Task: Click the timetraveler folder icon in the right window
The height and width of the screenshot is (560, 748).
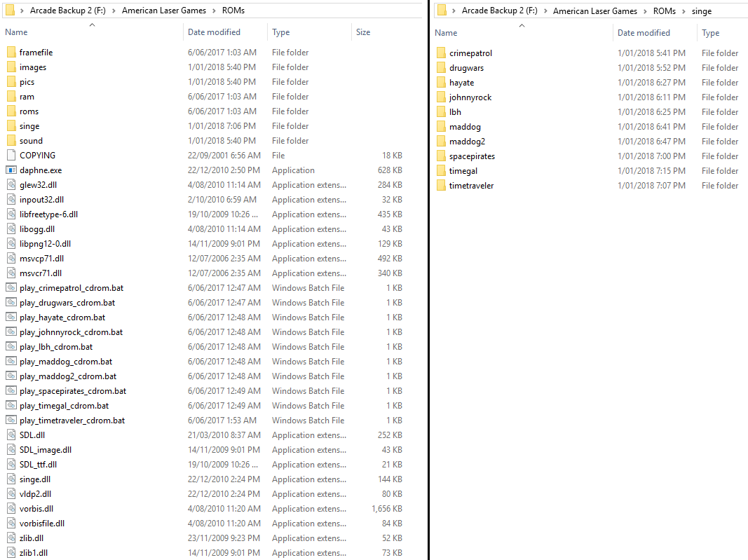Action: [441, 186]
